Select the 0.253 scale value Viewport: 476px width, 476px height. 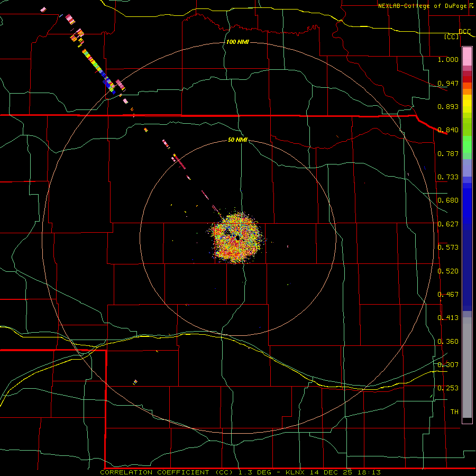pos(448,388)
